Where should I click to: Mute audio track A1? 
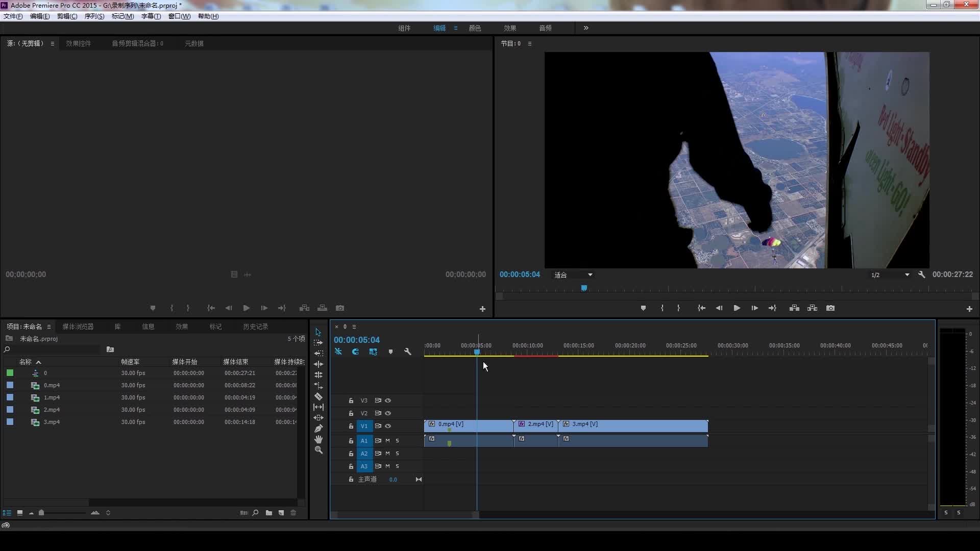coord(387,440)
